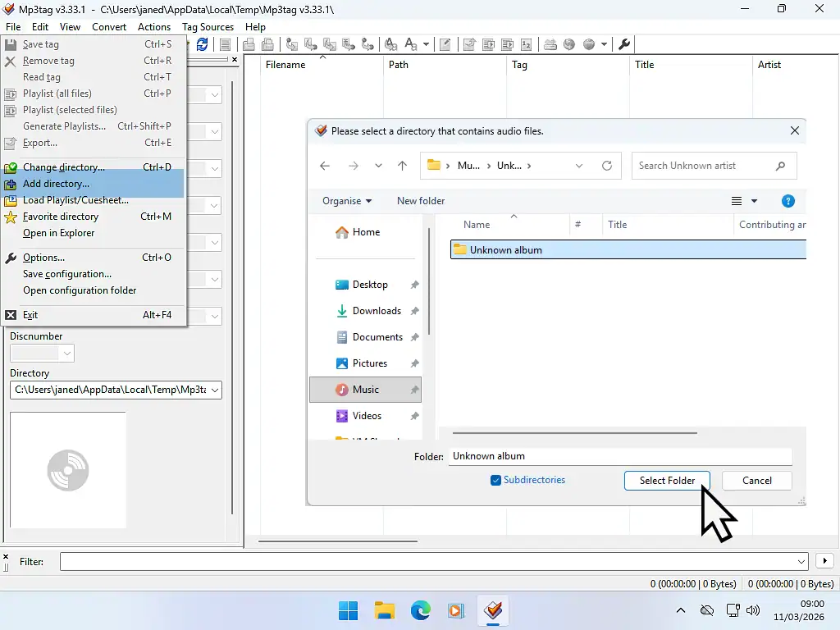Refresh the folder dialog address bar
Viewport: 840px width, 630px height.
607,166
